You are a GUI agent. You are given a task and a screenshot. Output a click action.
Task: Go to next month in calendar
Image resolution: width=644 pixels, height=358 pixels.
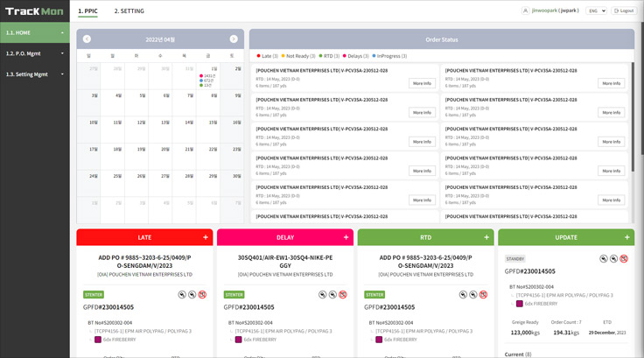234,39
